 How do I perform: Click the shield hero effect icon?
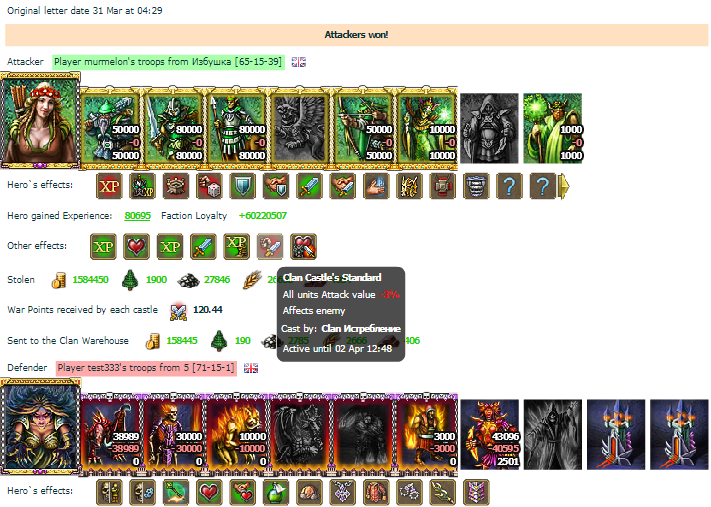(243, 186)
